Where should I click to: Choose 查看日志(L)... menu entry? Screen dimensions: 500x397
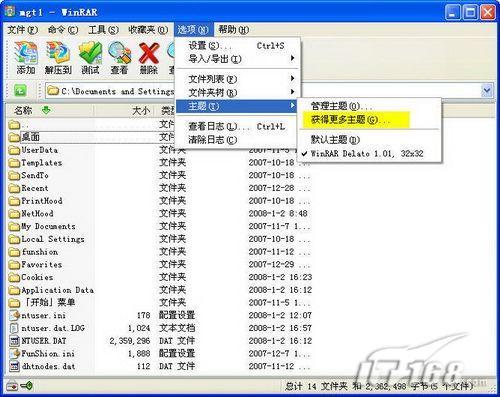click(238, 126)
